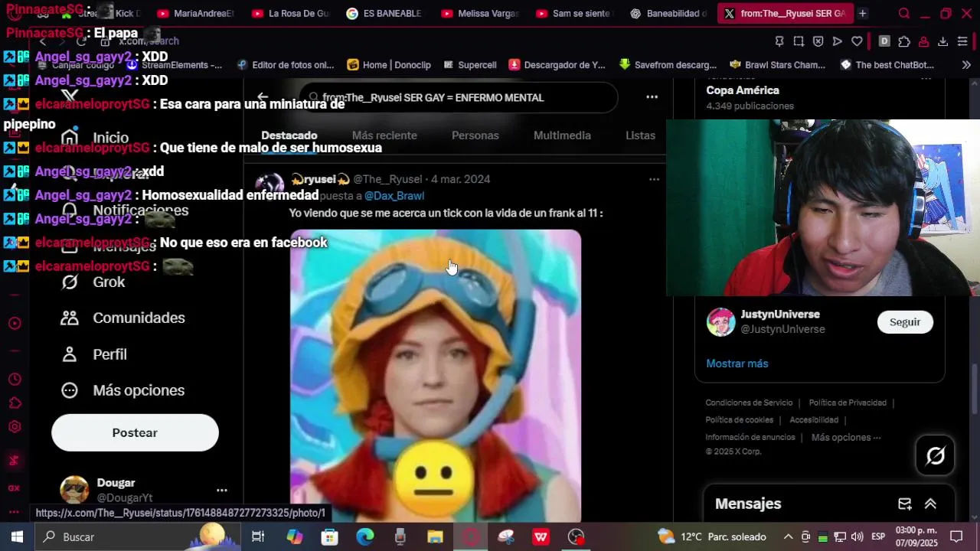This screenshot has width=980, height=551.
Task: Open the Copa América trend
Action: click(742, 90)
